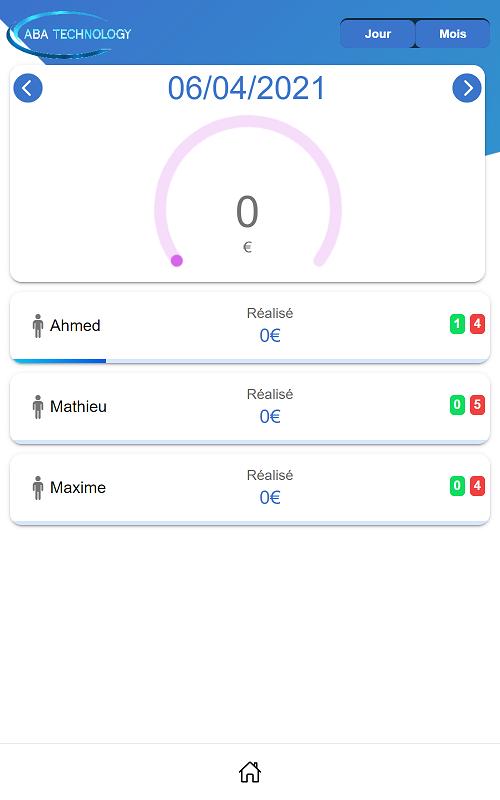500x800 pixels.
Task: Click Ahmed's person icon
Action: [38, 326]
